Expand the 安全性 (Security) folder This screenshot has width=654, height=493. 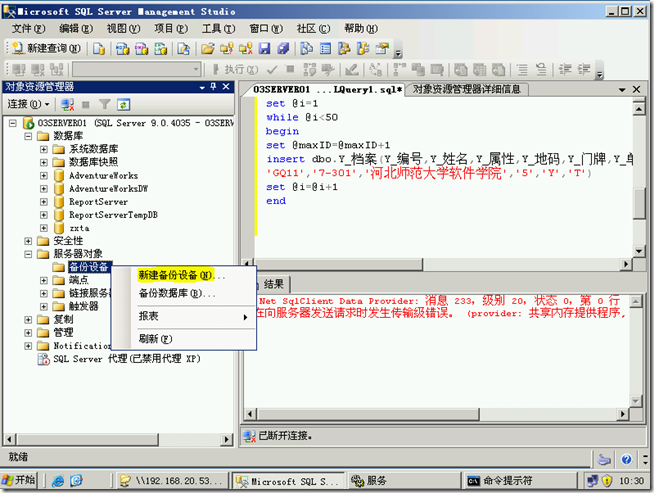(28, 241)
